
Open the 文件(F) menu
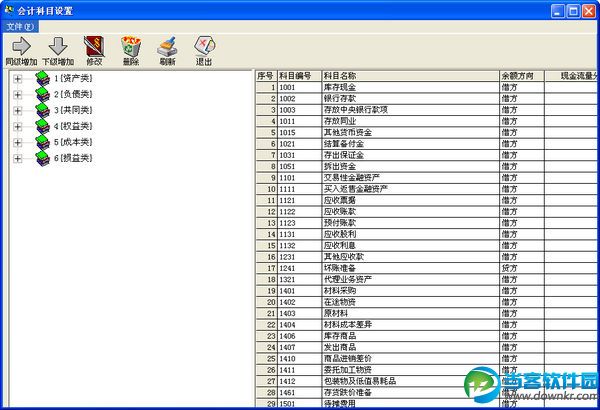(x=20, y=26)
